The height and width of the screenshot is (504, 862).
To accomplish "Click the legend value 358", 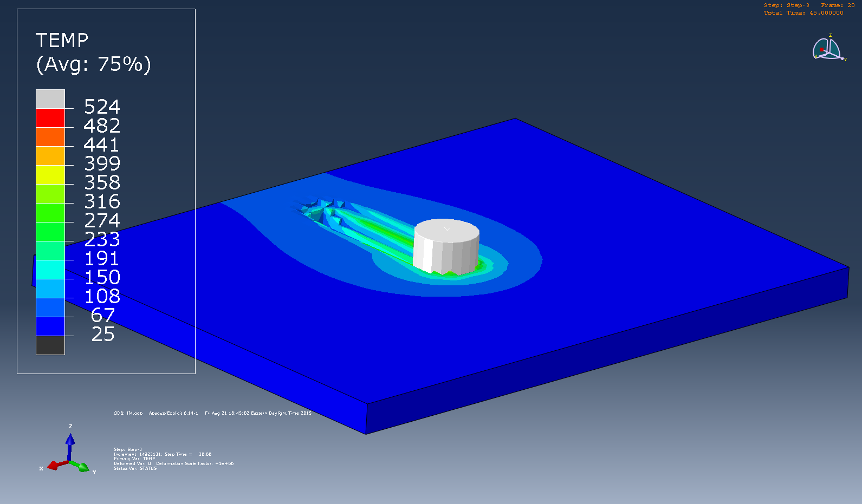I will pyautogui.click(x=102, y=182).
